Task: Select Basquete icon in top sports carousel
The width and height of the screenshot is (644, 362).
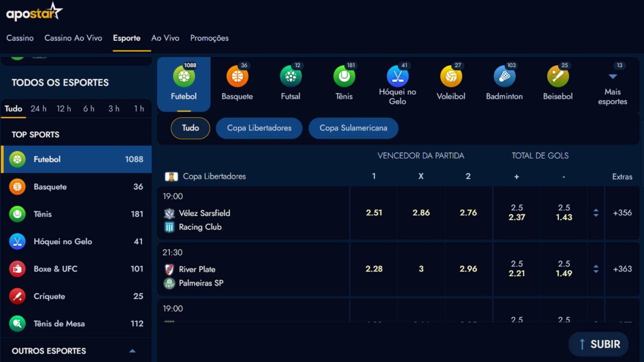Action: click(x=237, y=77)
